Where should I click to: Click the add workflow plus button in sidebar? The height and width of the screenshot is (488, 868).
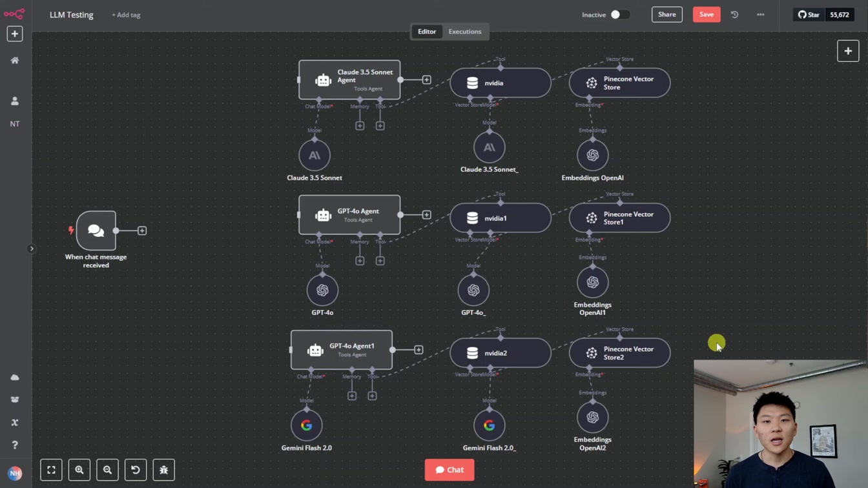(15, 34)
